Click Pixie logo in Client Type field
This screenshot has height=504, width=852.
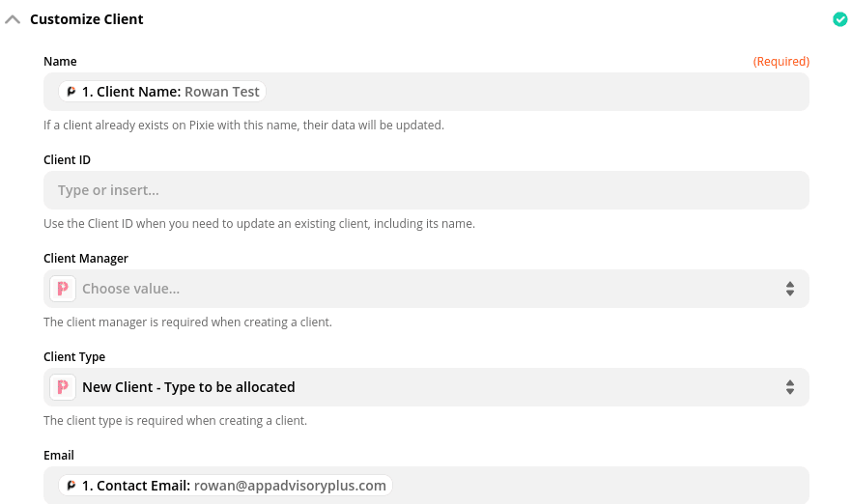click(62, 387)
